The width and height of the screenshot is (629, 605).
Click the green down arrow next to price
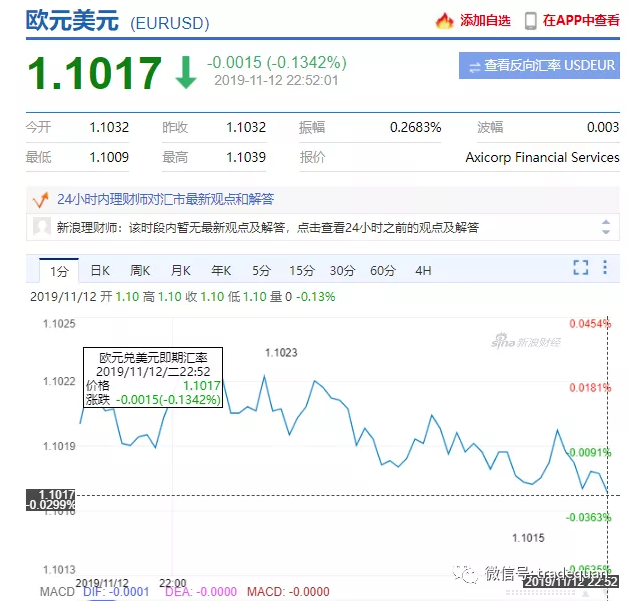point(186,73)
